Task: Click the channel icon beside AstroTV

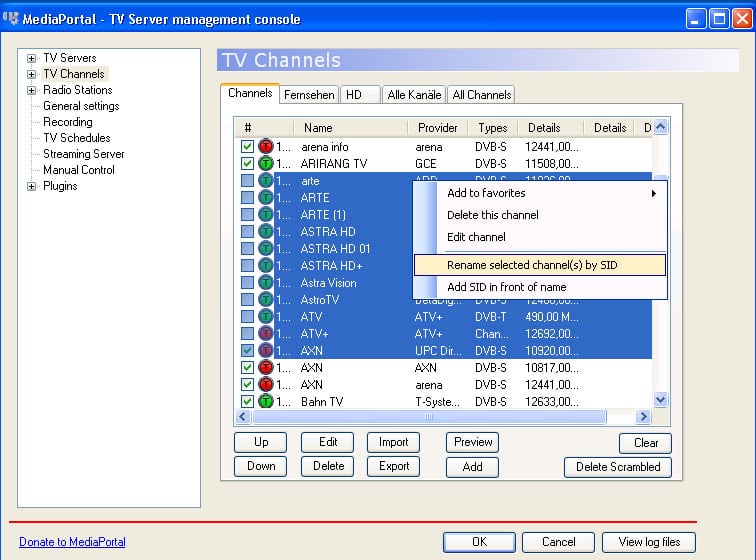Action: point(265,299)
